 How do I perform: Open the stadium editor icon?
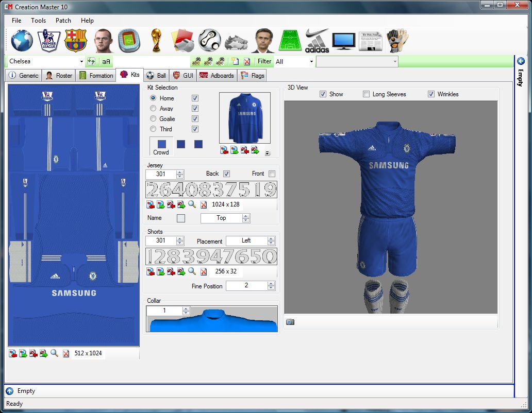pyautogui.click(x=129, y=41)
